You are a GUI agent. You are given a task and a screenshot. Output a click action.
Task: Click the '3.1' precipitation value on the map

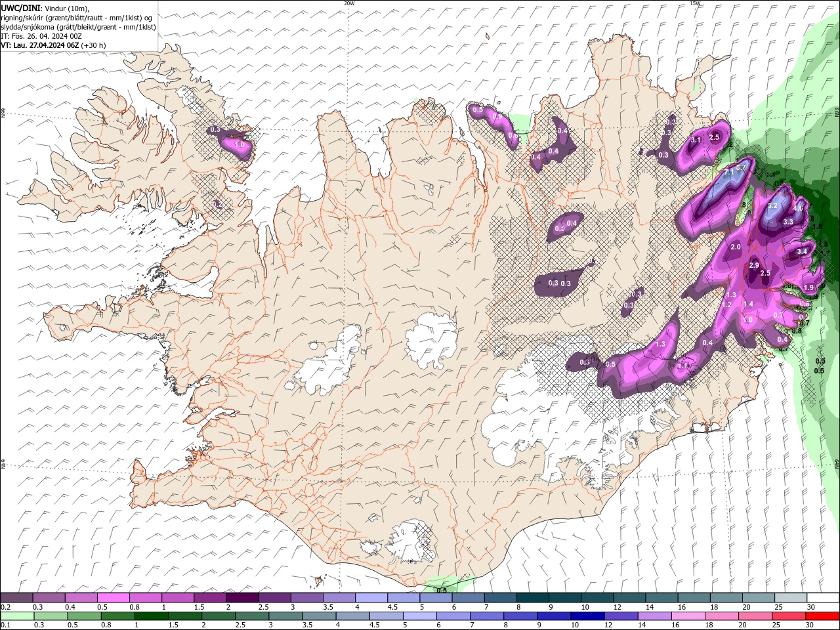[696, 140]
